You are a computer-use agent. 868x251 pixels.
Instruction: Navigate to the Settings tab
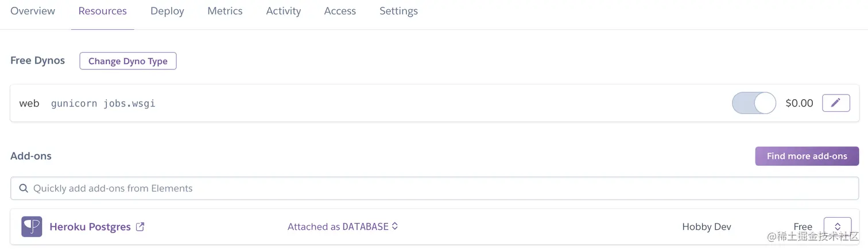tap(398, 11)
